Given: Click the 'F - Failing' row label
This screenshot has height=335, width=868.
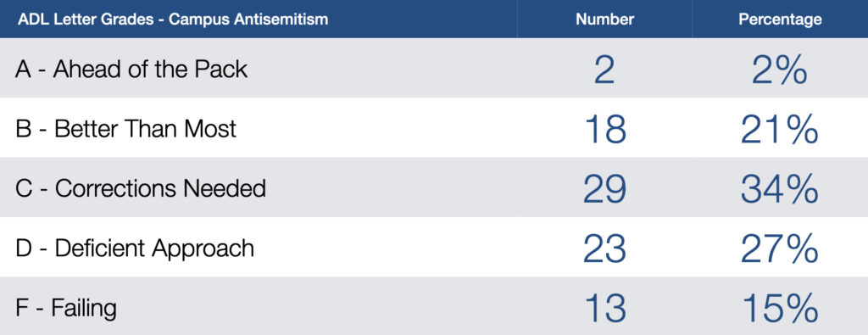Looking at the screenshot, I should [66, 309].
